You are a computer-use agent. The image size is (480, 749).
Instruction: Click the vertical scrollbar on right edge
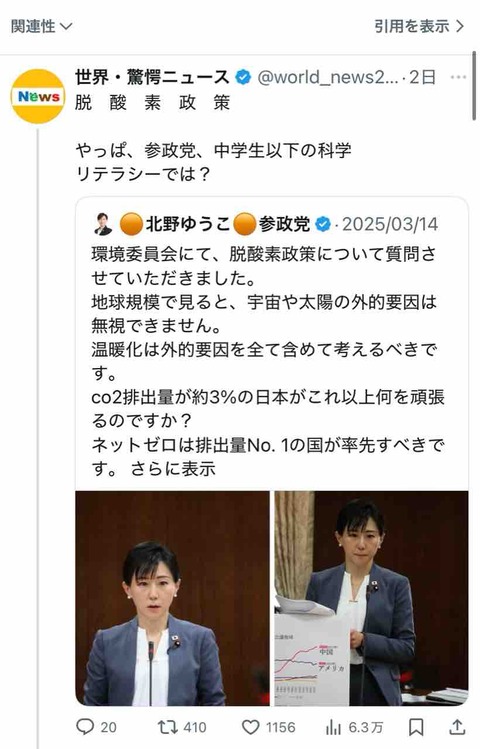coord(474,86)
